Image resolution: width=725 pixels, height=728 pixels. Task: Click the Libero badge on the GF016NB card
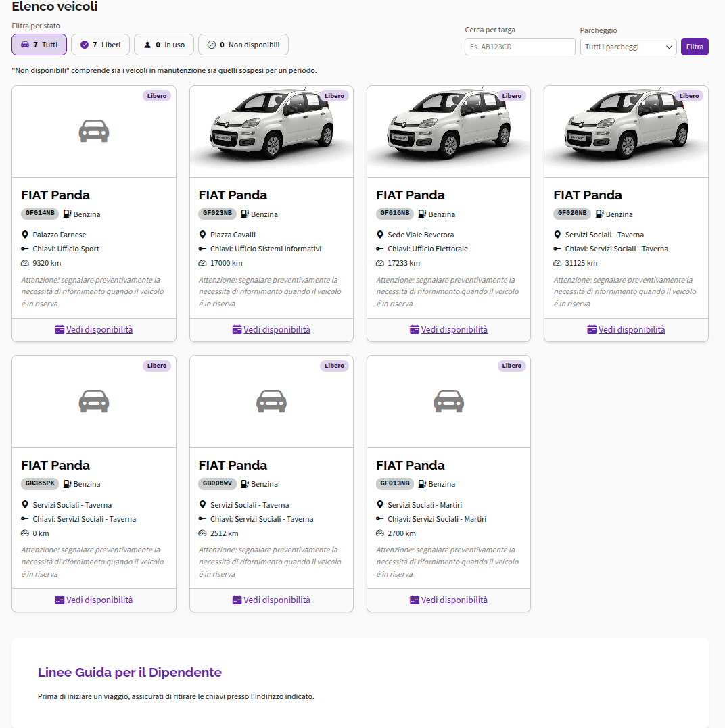511,95
